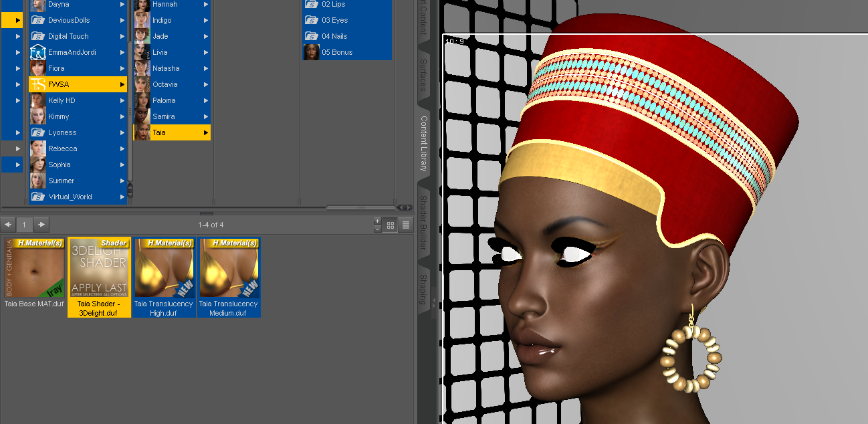Click the 10 : 9 aspect label in viewport
The height and width of the screenshot is (424, 868).
[x=455, y=41]
